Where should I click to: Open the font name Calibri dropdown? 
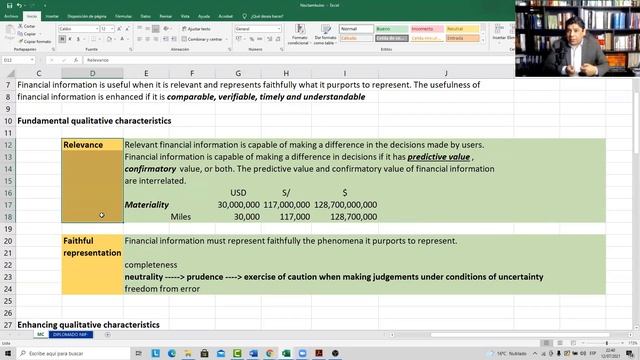point(97,29)
